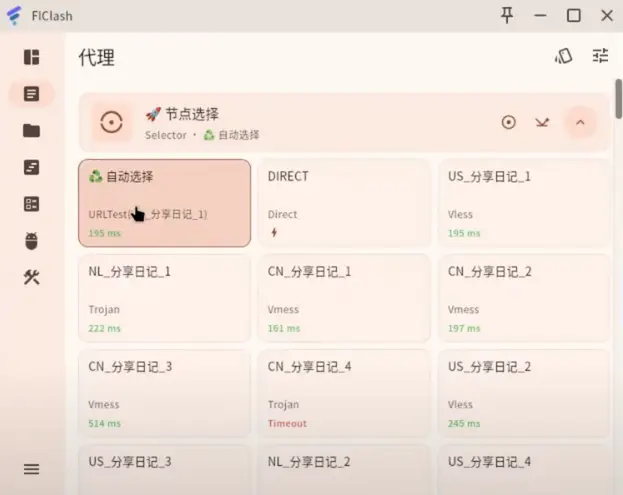Click the FlClash app logo
This screenshot has height=495, width=623.
14,15
